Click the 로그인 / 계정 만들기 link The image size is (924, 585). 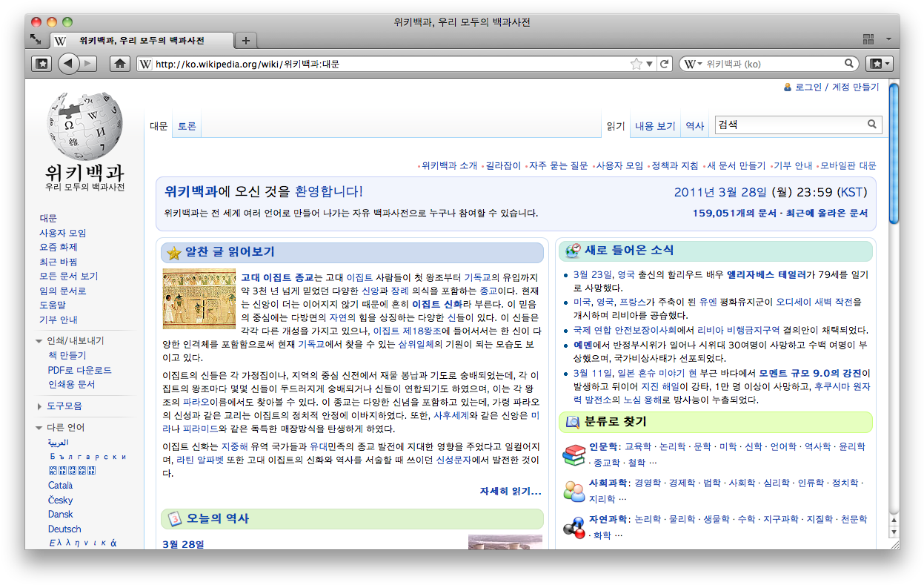click(x=837, y=87)
